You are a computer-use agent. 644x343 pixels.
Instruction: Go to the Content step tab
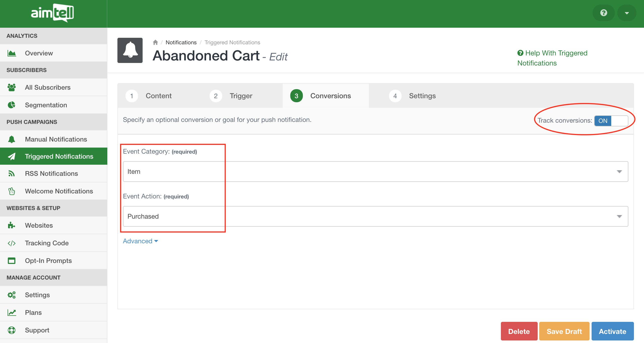[158, 96]
